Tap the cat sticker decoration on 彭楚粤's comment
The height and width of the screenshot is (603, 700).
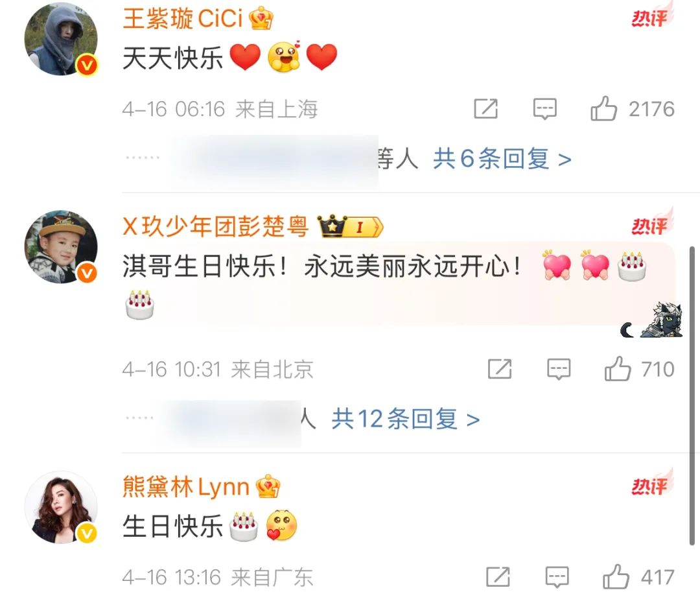pos(661,320)
